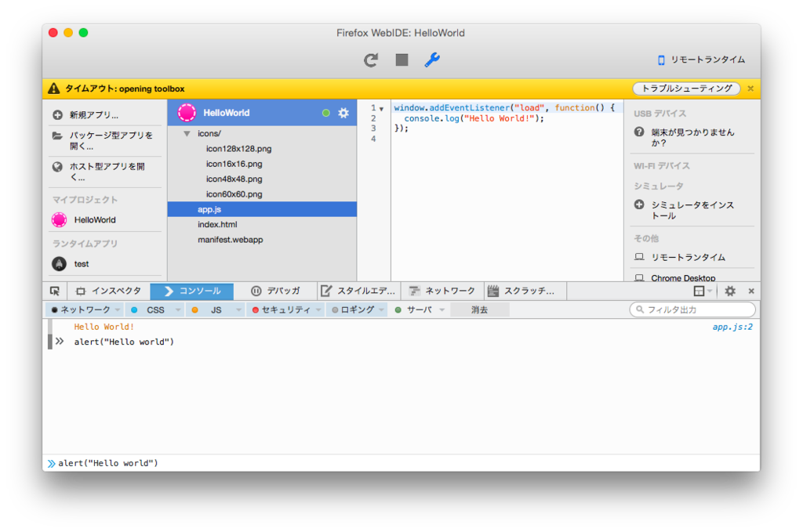Open the リモートランタイム runtime selector

701,60
